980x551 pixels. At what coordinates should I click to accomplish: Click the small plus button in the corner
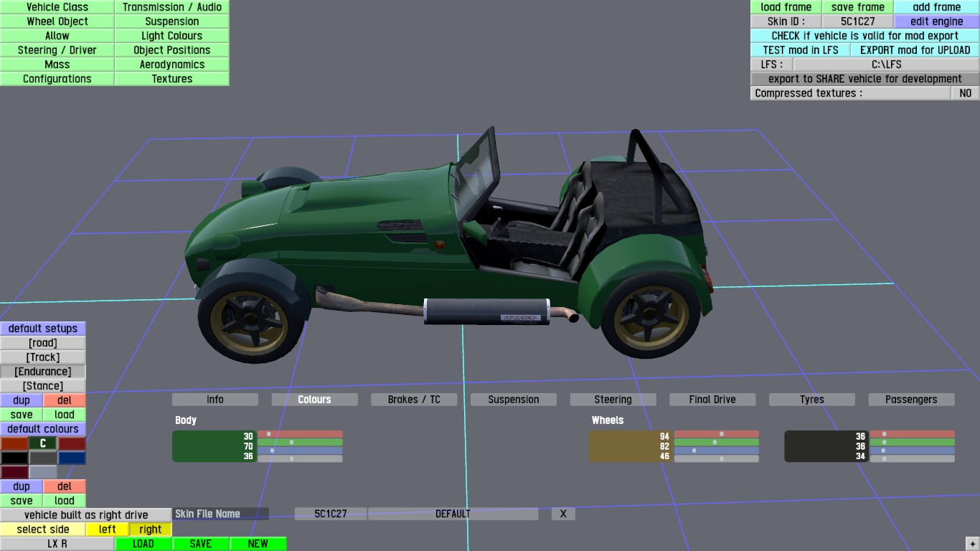pyautogui.click(x=972, y=545)
